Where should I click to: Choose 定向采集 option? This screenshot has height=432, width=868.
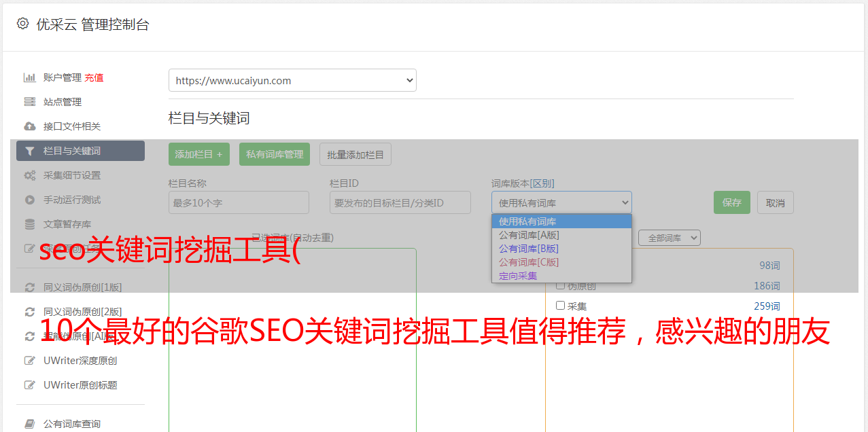click(561, 276)
